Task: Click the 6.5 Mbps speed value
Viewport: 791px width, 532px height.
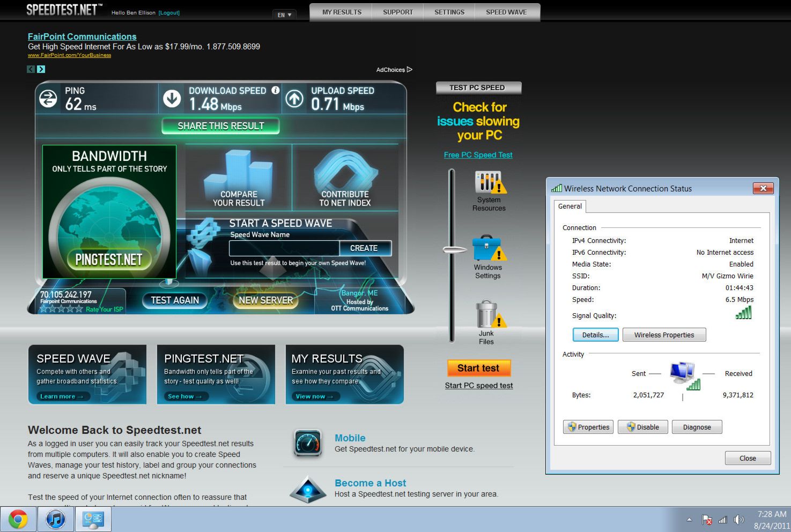Action: tap(739, 300)
